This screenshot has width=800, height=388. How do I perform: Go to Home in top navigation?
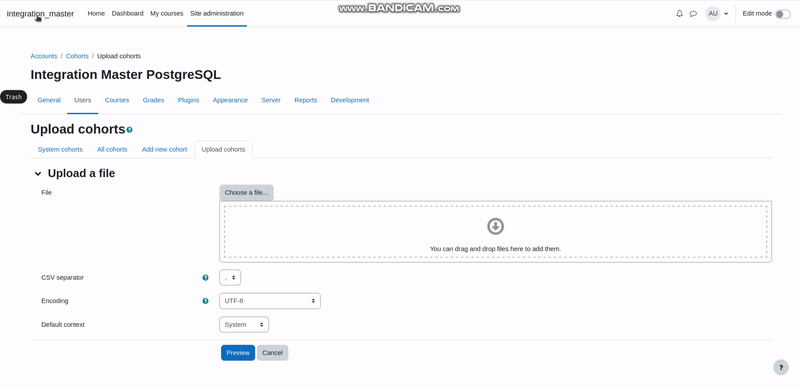(x=96, y=13)
